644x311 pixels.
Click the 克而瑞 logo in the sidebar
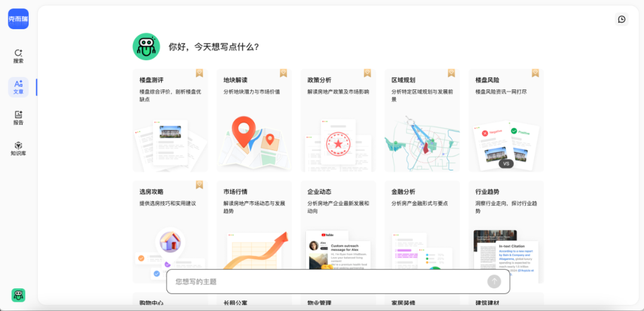click(18, 19)
